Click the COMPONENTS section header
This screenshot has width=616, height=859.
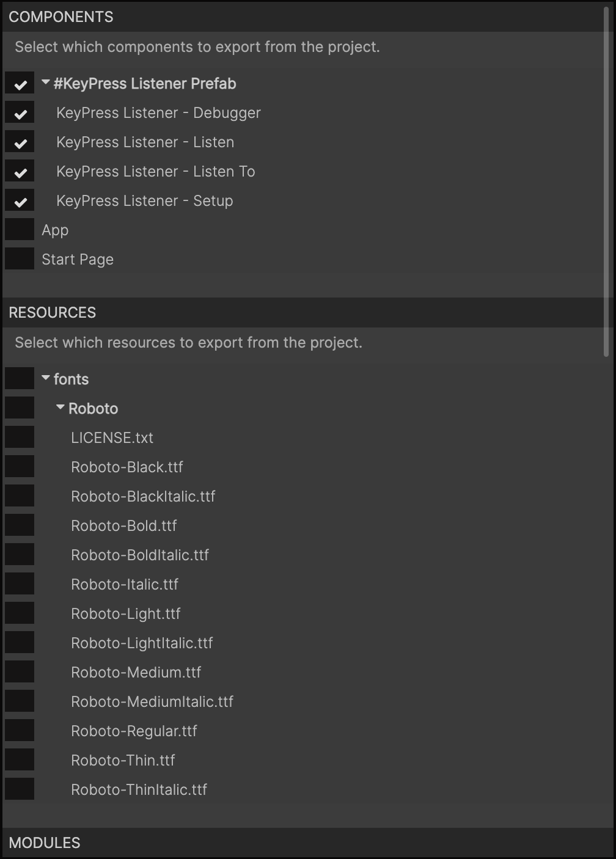[x=61, y=17]
